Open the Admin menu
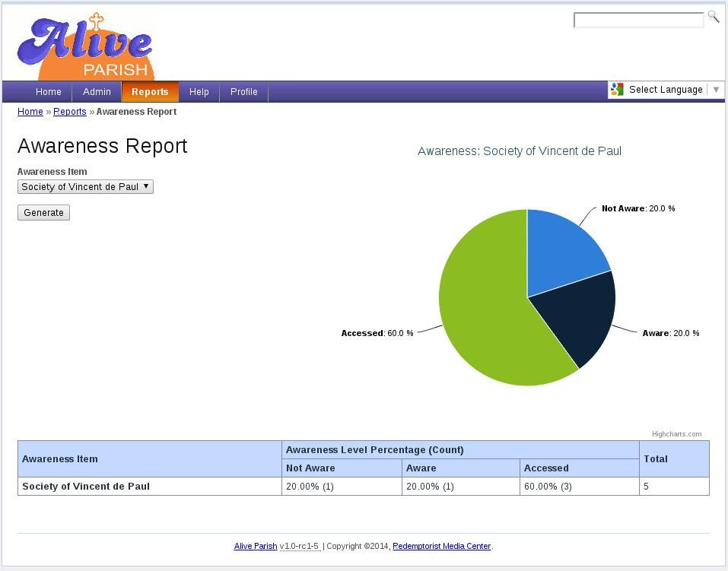The width and height of the screenshot is (728, 571). click(x=97, y=91)
